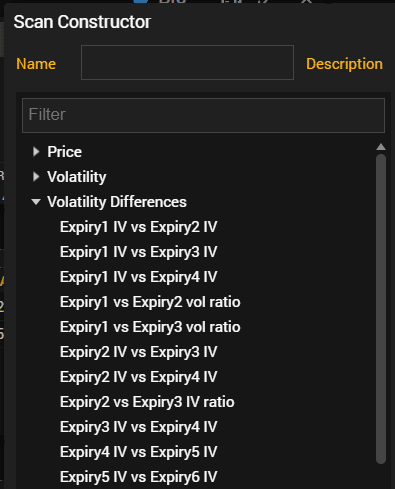Collapse the Volatility Differences section
395x489 pixels.
click(36, 202)
